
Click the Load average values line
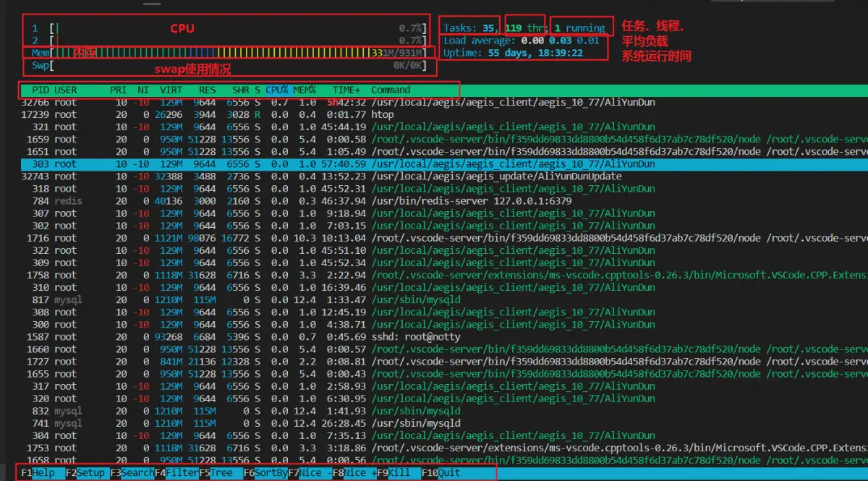(522, 41)
